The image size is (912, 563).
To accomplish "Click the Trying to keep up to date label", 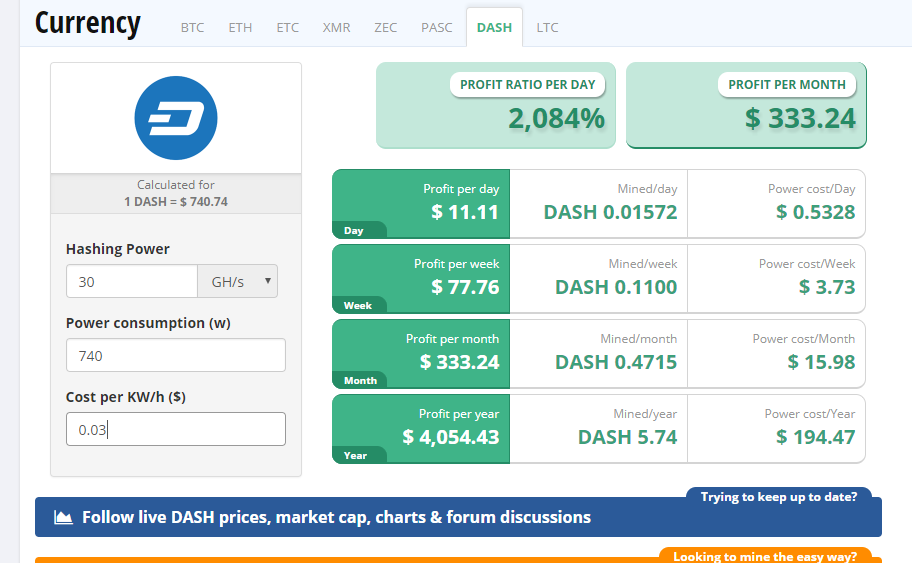I will coord(779,497).
